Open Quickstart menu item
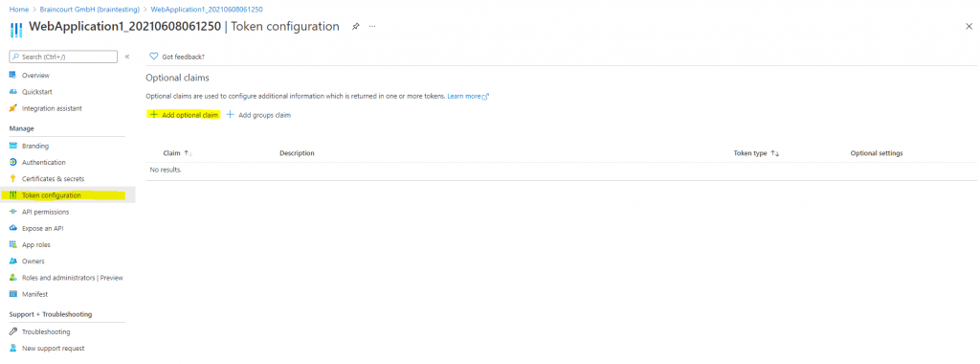Viewport: 980px width, 364px height. [37, 92]
